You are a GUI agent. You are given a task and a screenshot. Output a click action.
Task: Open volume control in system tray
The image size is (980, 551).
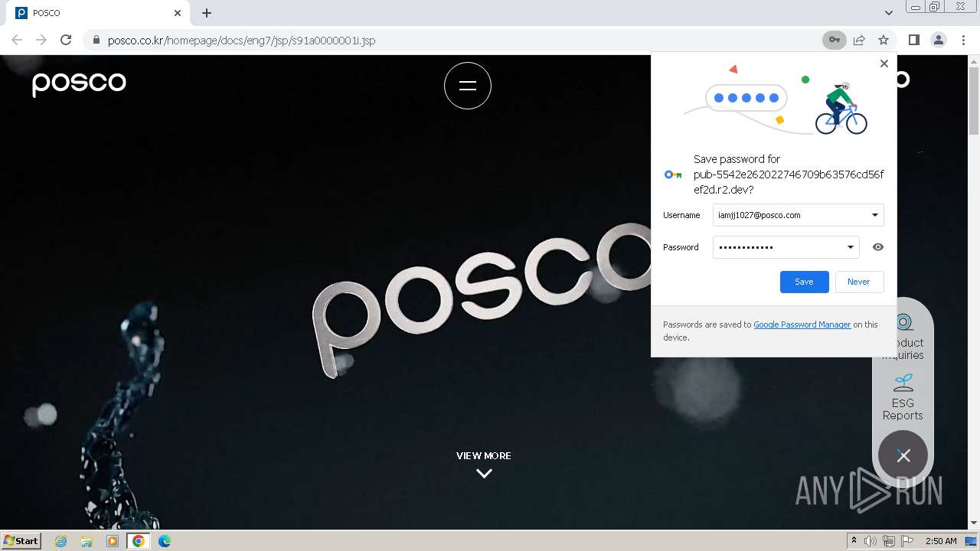871,541
